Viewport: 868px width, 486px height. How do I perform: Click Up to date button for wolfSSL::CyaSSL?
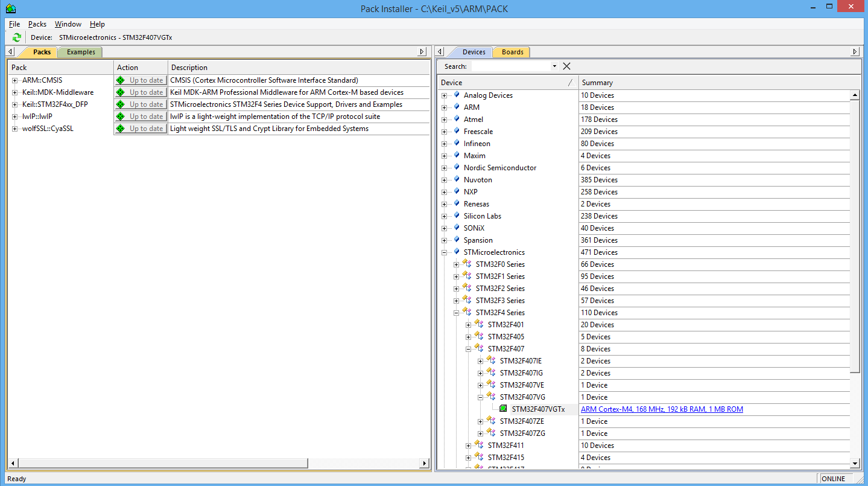pos(141,129)
